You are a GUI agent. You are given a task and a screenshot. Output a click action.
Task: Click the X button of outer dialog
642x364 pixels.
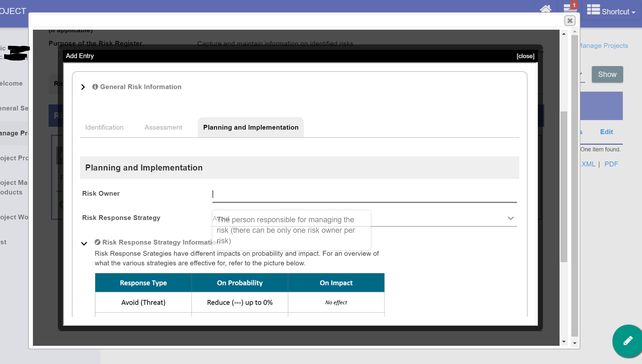[569, 21]
